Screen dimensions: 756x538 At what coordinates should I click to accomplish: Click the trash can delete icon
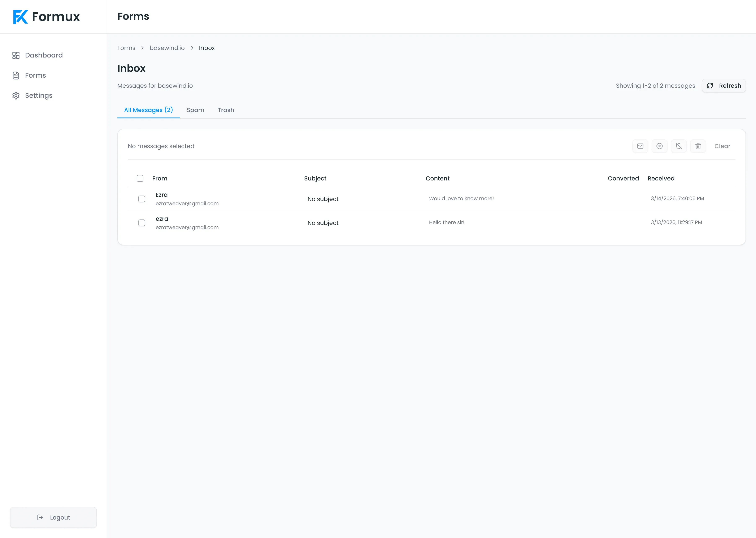click(x=698, y=146)
